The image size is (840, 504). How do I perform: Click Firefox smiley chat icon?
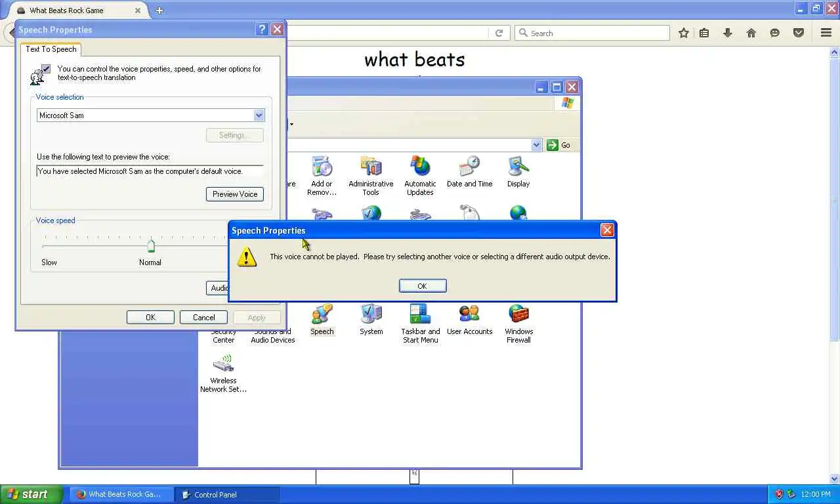click(x=774, y=33)
